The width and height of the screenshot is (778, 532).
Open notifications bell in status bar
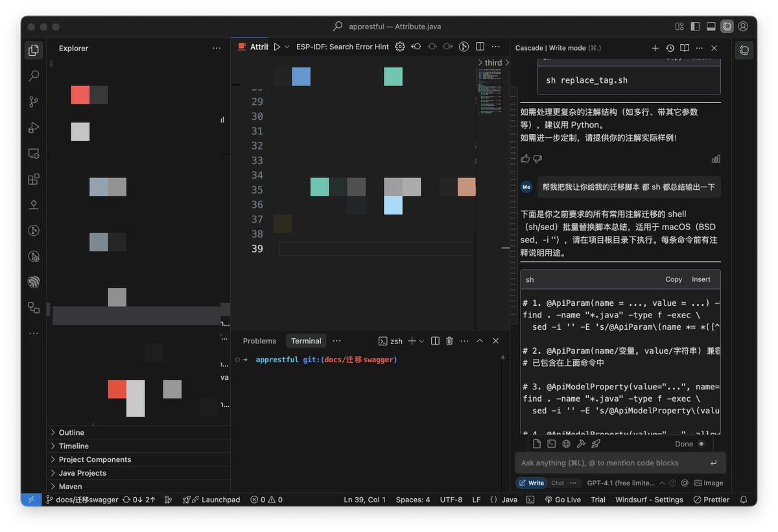pos(744,500)
